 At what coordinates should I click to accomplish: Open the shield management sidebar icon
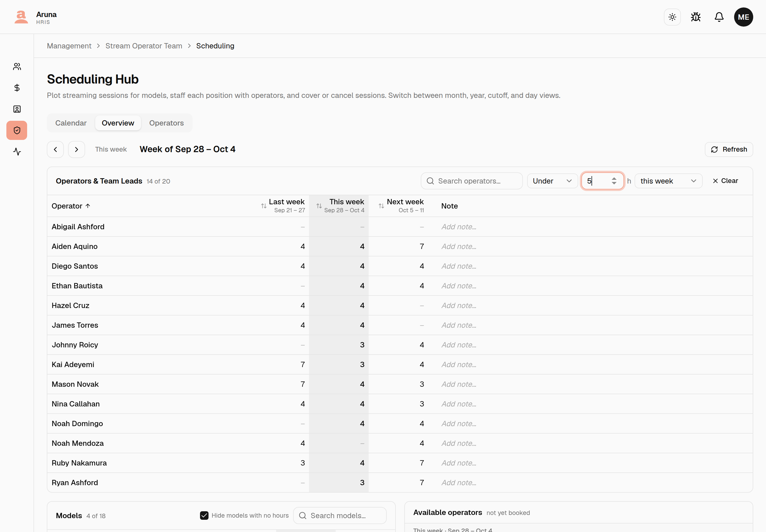click(17, 130)
